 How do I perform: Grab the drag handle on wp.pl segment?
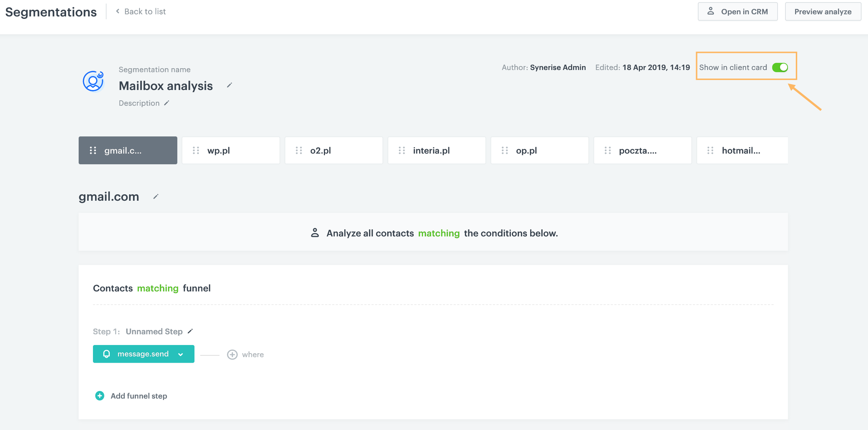pyautogui.click(x=196, y=150)
